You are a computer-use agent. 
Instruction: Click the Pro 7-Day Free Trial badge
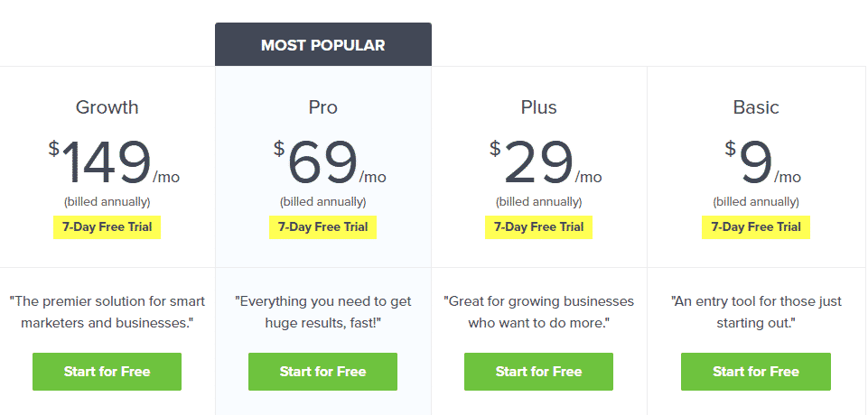pyautogui.click(x=322, y=226)
